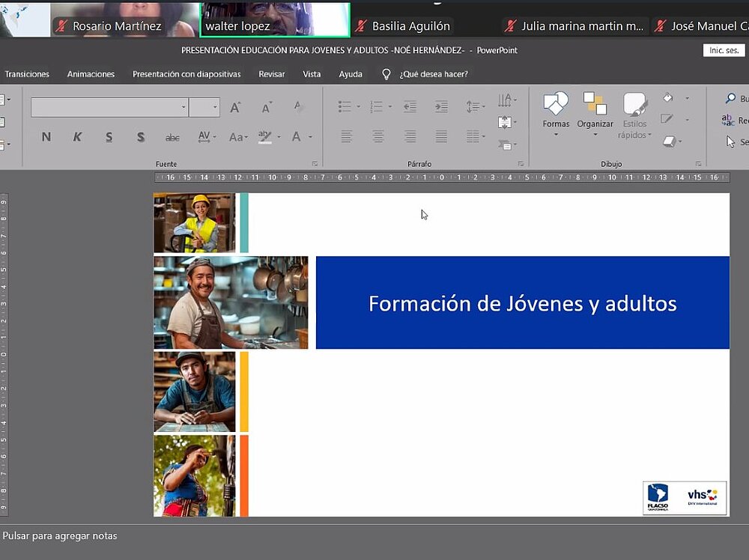Image resolution: width=749 pixels, height=560 pixels.
Task: Click the ¿Qué desea hacer? search box
Action: (x=433, y=74)
